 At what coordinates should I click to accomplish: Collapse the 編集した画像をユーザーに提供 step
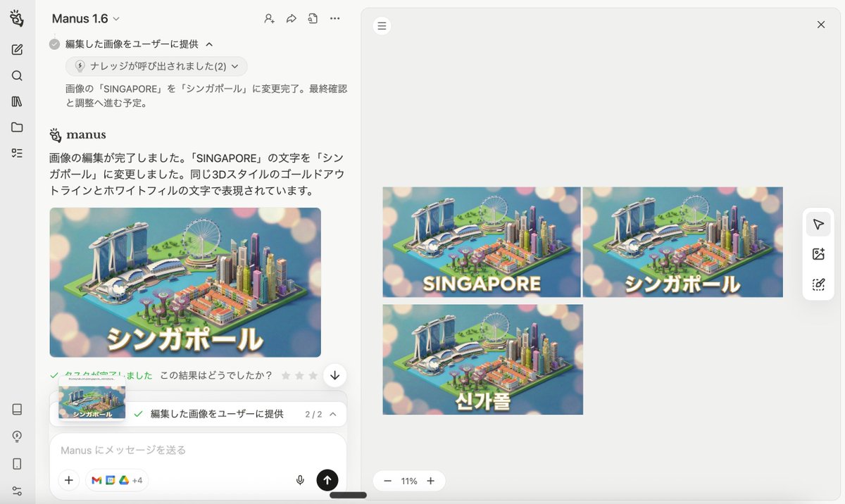pos(209,44)
